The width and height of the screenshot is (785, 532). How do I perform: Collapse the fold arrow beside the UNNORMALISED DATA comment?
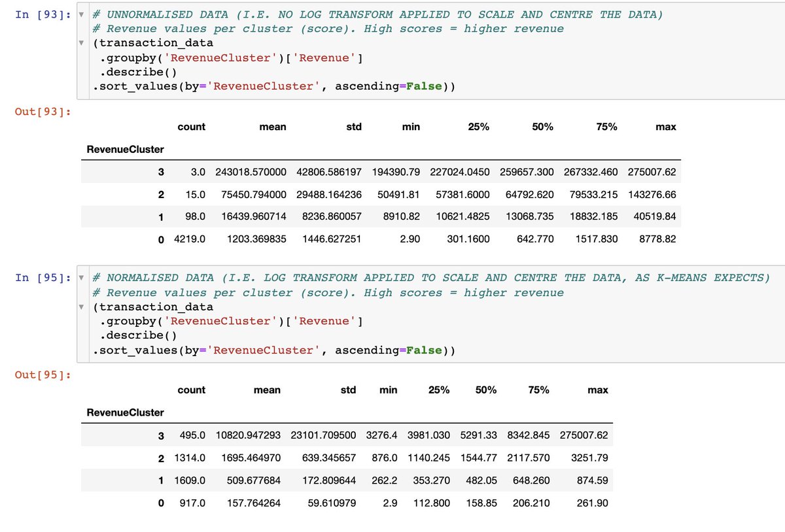pyautogui.click(x=81, y=15)
